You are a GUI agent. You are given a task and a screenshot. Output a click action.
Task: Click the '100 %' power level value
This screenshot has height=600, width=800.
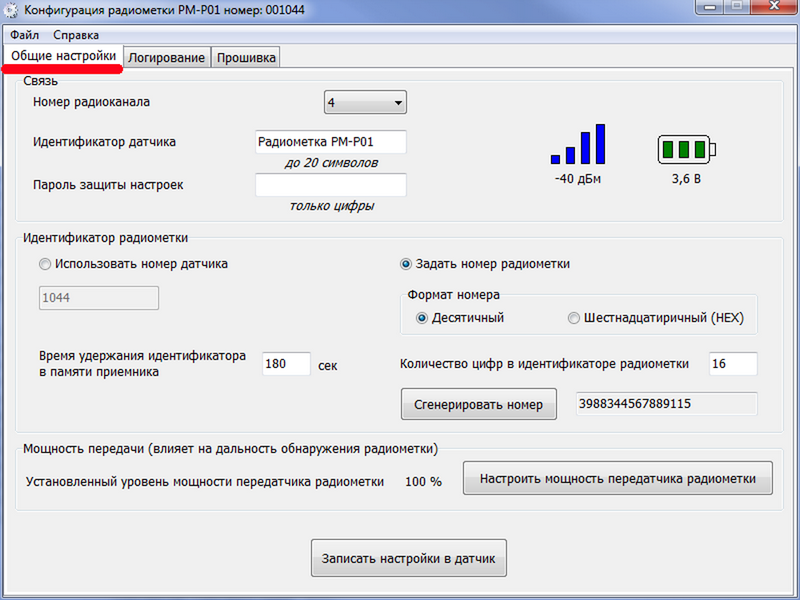point(423,482)
